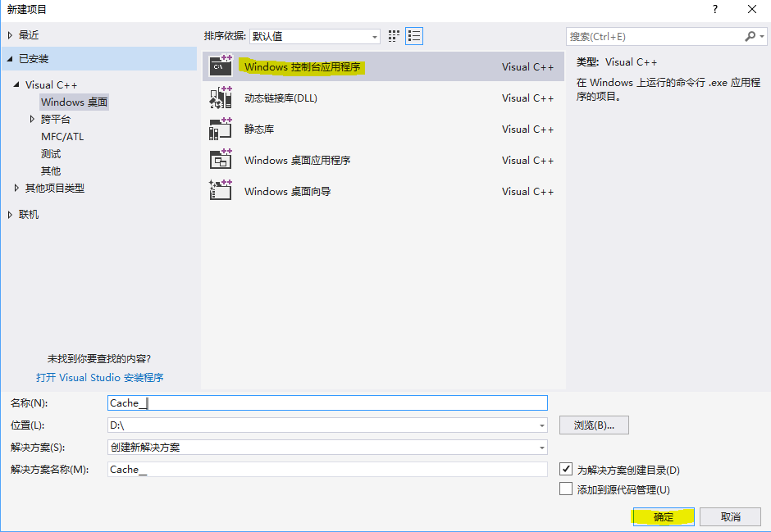Open the 位置 path dropdown arrow
This screenshot has height=532, width=771.
pyautogui.click(x=541, y=425)
